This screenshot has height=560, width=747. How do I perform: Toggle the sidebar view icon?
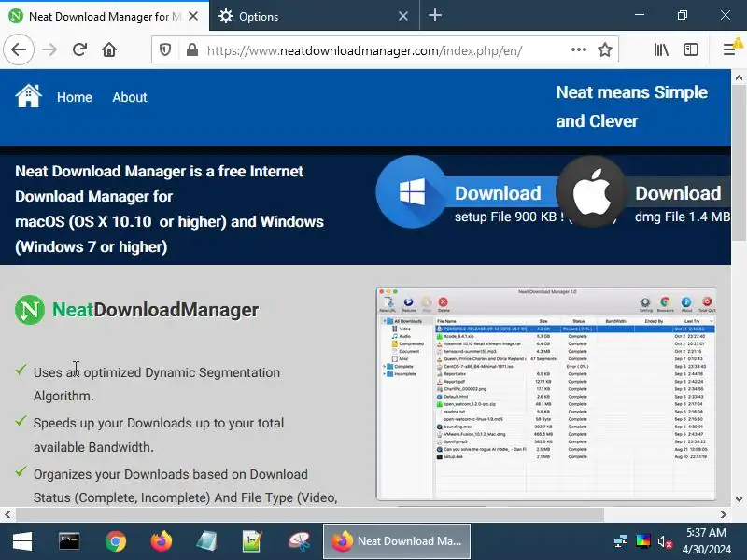(690, 49)
